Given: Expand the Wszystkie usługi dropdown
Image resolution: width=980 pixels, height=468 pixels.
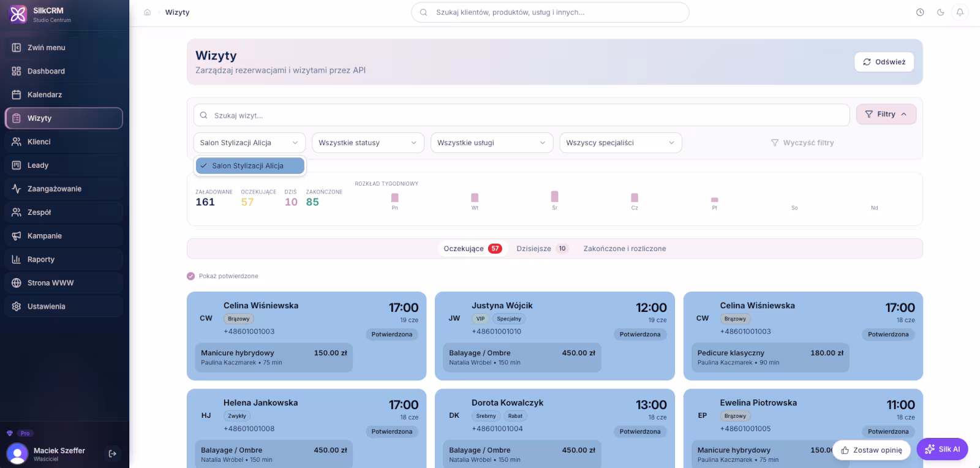Looking at the screenshot, I should click(491, 143).
